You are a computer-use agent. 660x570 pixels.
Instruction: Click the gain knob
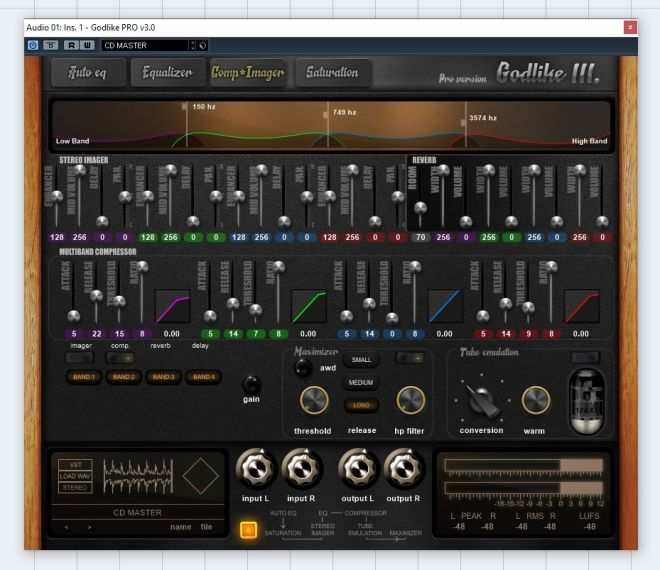click(x=251, y=384)
